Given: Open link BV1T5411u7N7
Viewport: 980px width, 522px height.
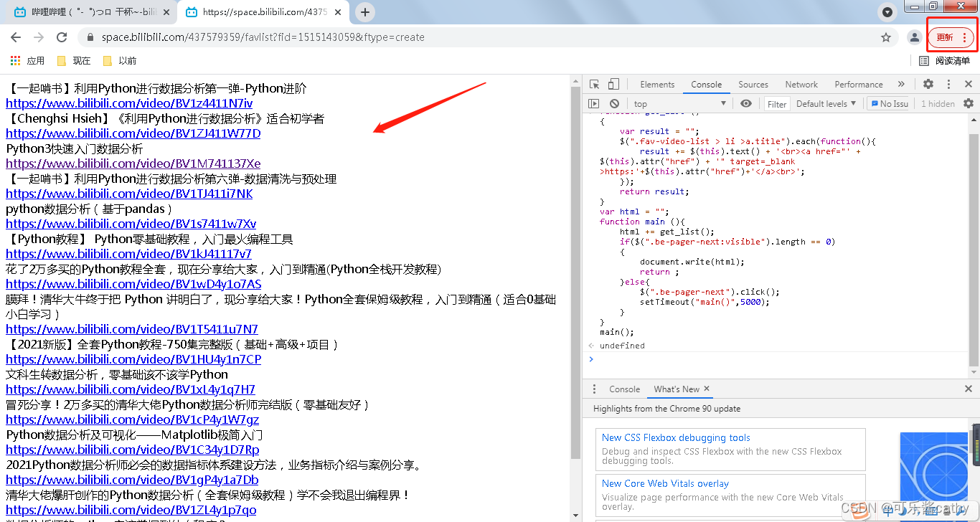Looking at the screenshot, I should (x=132, y=329).
